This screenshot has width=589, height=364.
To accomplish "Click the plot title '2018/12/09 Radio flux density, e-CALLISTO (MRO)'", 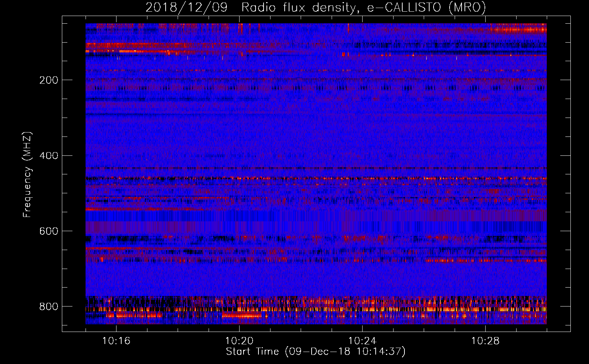I will (316, 7).
